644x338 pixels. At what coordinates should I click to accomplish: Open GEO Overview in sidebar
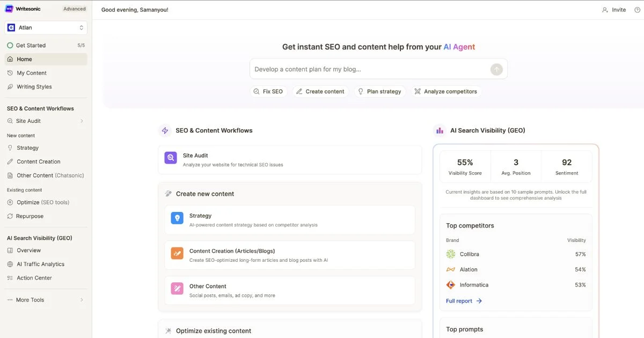(x=46, y=251)
